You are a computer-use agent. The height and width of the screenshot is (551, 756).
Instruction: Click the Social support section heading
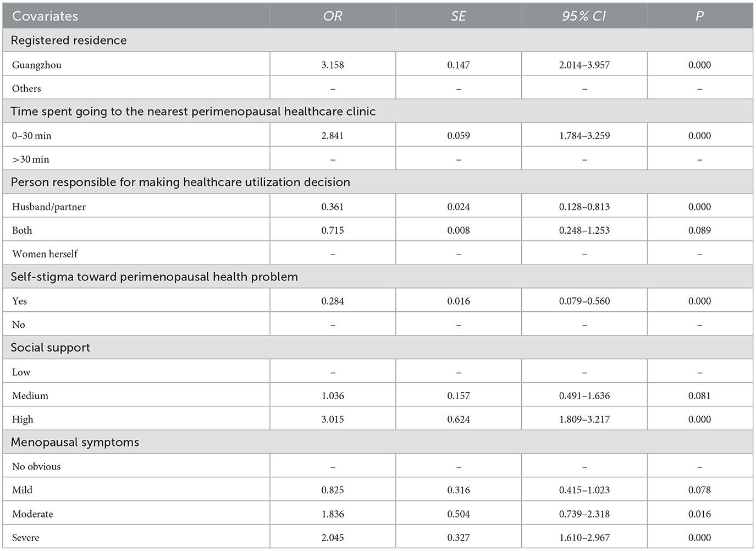point(51,348)
